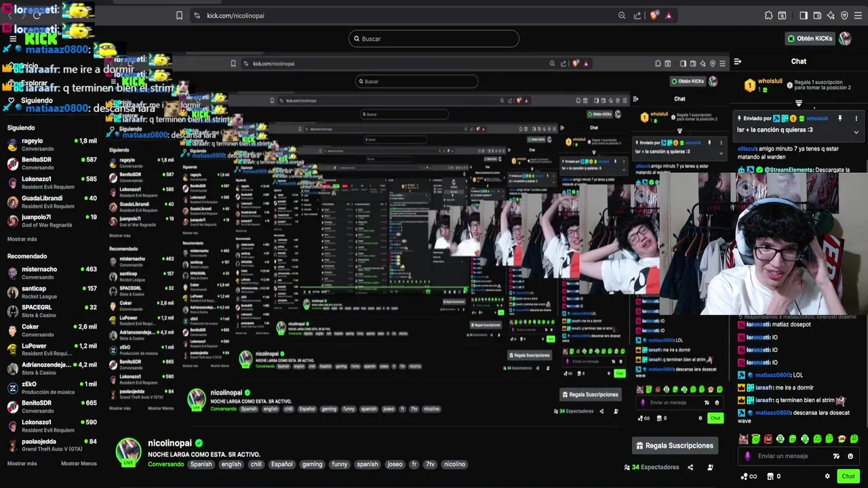
Task: Open zEkO recommended channel
Action: 52,388
